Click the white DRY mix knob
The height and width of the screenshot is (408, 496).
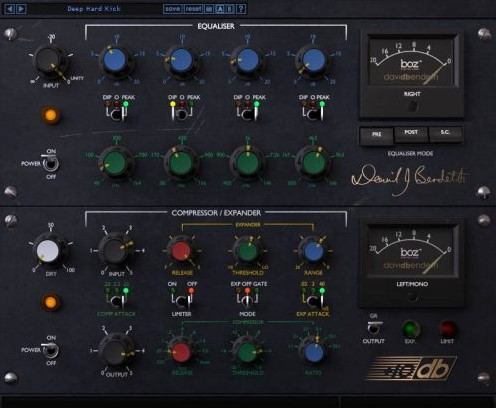point(49,251)
